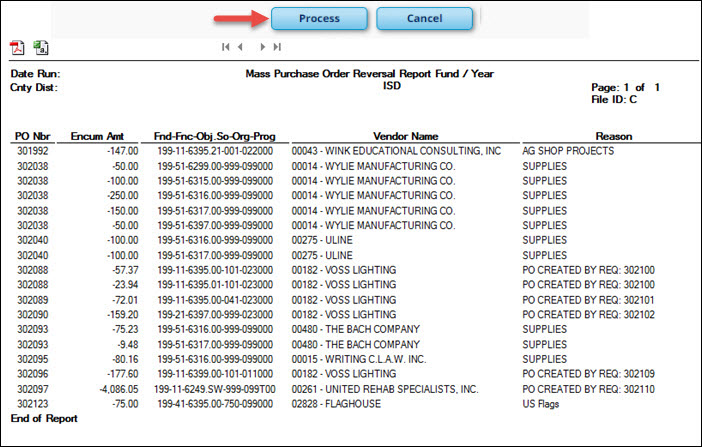Select vendor 00261 - UNITED REHAB SPECIALISTS, INC.

tap(385, 389)
